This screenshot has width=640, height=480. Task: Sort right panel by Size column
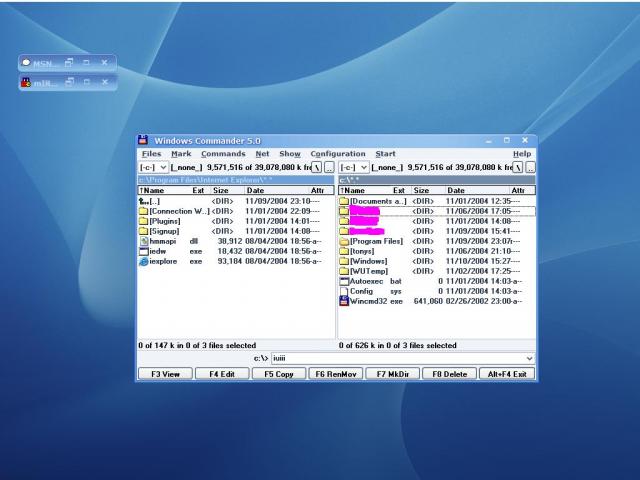click(x=428, y=190)
